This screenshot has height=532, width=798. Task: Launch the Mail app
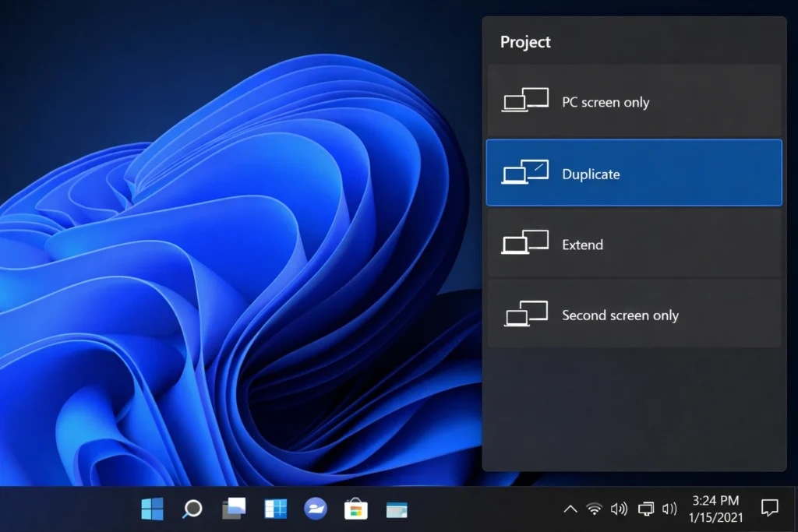[315, 509]
